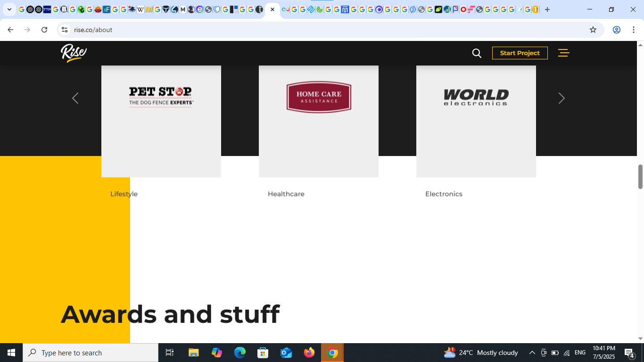
Task: Go back to the previous page
Action: click(10, 30)
